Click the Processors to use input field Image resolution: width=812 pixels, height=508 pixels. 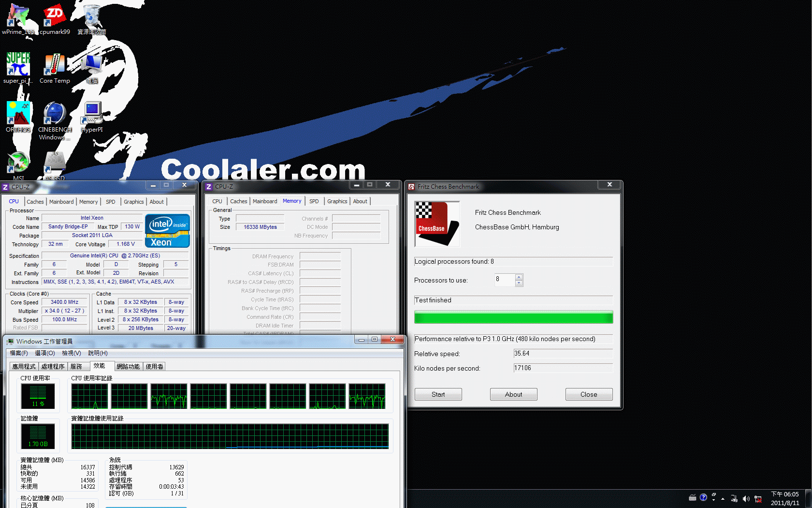tap(505, 280)
